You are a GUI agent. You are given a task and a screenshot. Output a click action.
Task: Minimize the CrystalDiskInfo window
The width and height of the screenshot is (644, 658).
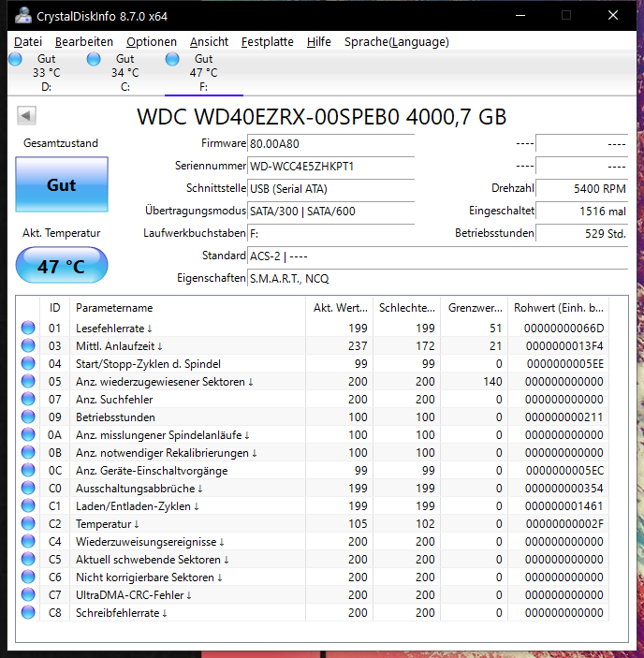pyautogui.click(x=520, y=16)
